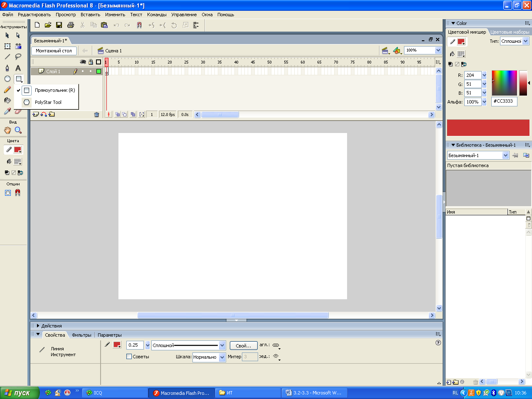532x399 pixels.
Task: Select the Zoom magnifier tool
Action: coord(18,130)
